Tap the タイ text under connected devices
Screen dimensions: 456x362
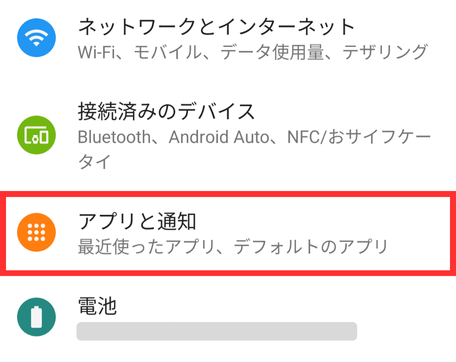tap(94, 162)
